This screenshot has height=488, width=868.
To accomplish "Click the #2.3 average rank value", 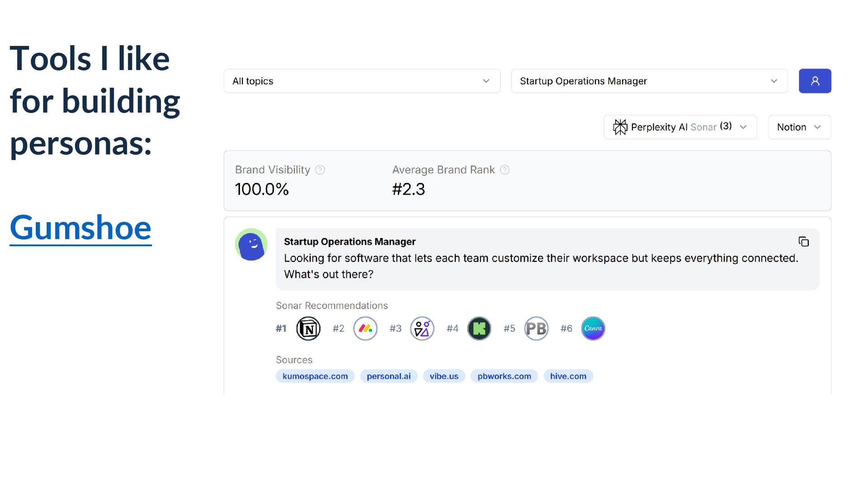I will coord(409,189).
